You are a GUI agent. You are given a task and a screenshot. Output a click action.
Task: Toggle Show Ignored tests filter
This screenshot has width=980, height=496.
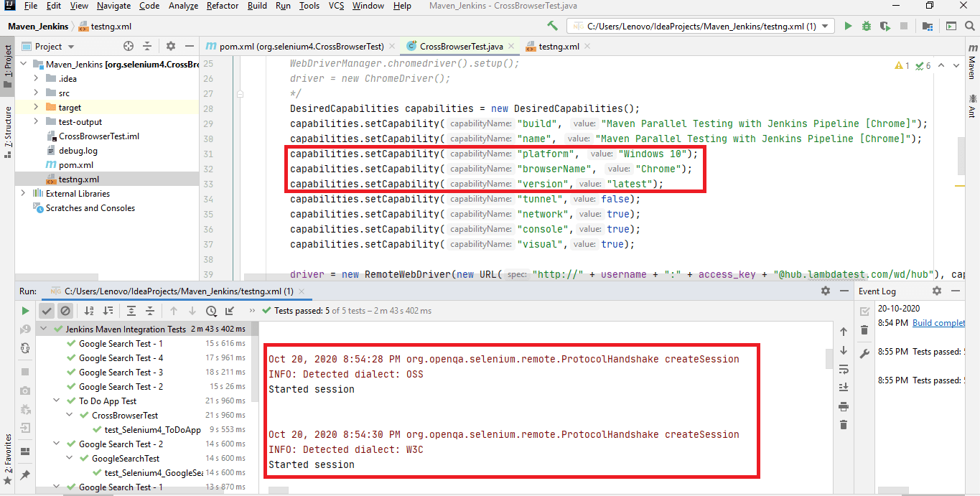pyautogui.click(x=66, y=310)
